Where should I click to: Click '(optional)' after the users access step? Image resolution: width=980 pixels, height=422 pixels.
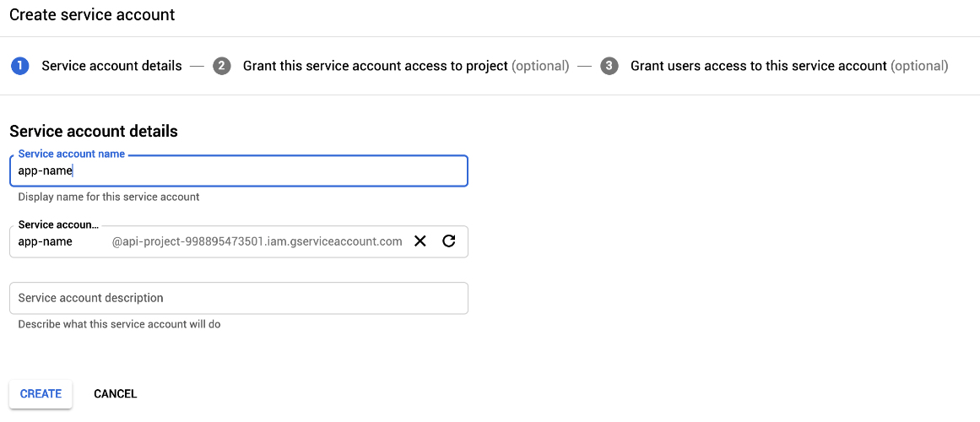point(918,66)
